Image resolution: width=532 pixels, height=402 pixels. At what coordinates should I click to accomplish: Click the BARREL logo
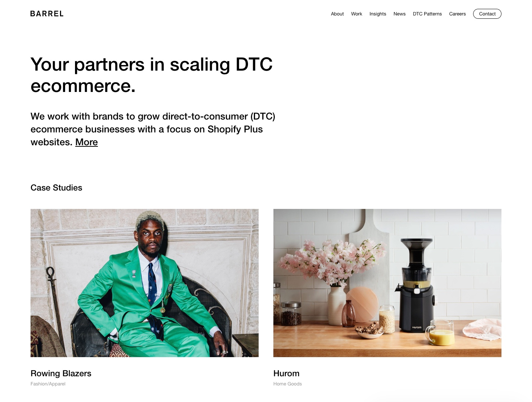pyautogui.click(x=47, y=14)
